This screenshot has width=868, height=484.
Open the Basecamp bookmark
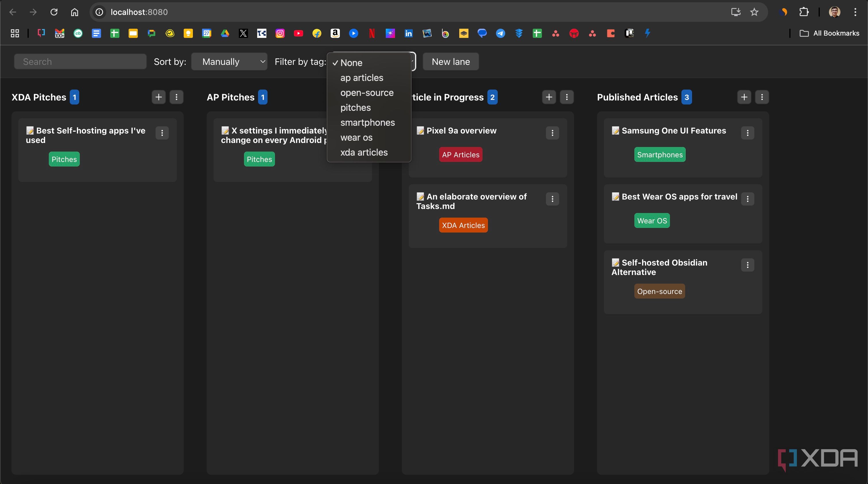click(170, 33)
